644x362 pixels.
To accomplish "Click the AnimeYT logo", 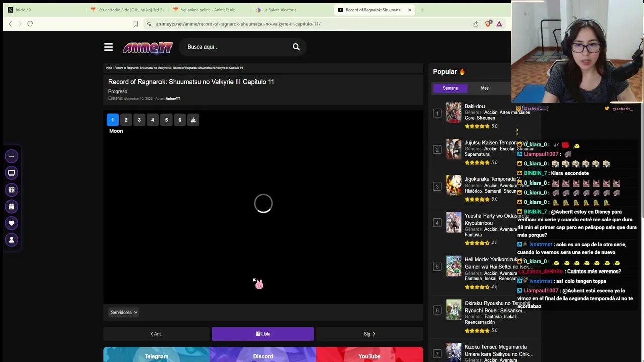I will point(147,47).
